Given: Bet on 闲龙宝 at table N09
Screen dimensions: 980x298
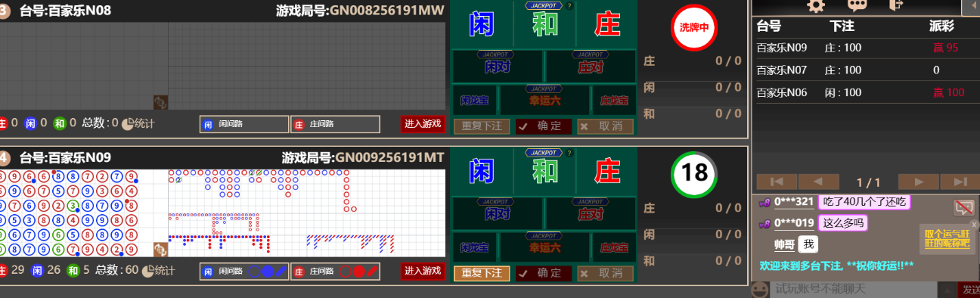Looking at the screenshot, I should tap(474, 247).
